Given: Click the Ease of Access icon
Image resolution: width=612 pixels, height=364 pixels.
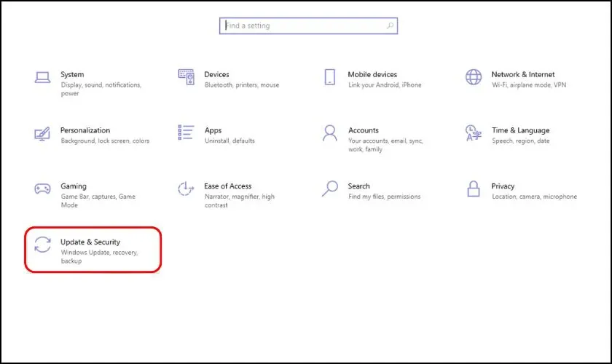Looking at the screenshot, I should pyautogui.click(x=186, y=189).
